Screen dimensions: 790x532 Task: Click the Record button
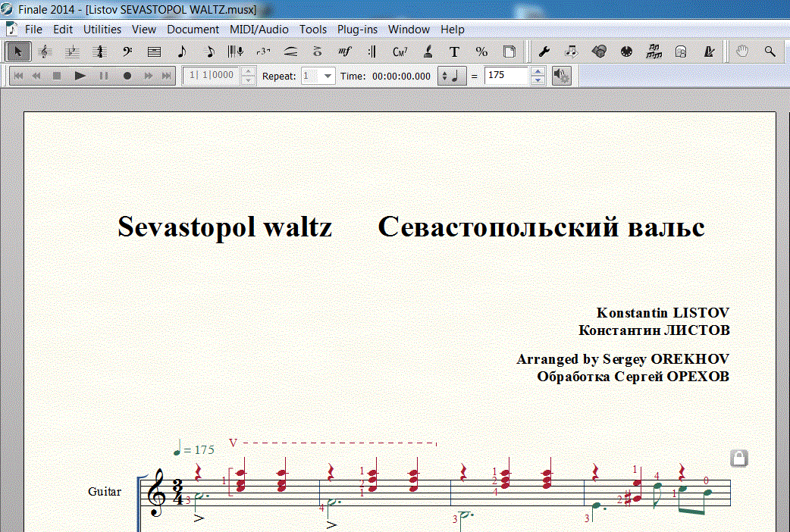(x=127, y=76)
